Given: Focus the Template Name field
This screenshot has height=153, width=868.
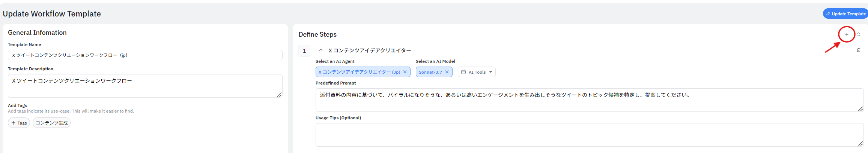Looking at the screenshot, I should [145, 55].
